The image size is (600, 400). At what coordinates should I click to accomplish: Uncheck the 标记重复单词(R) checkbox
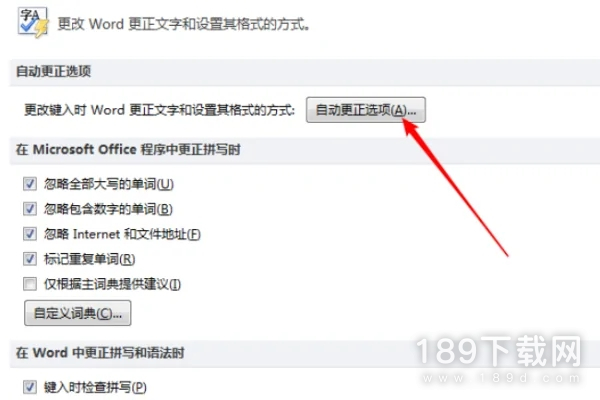pyautogui.click(x=30, y=259)
